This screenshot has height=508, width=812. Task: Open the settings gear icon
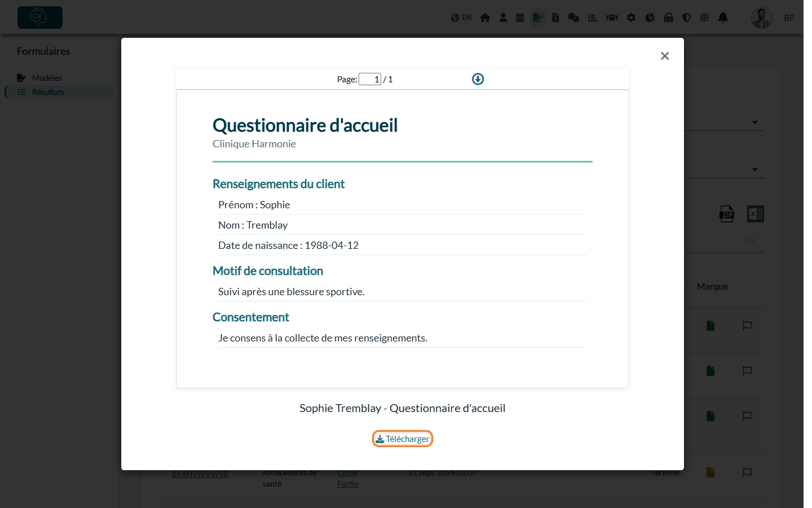(x=631, y=17)
